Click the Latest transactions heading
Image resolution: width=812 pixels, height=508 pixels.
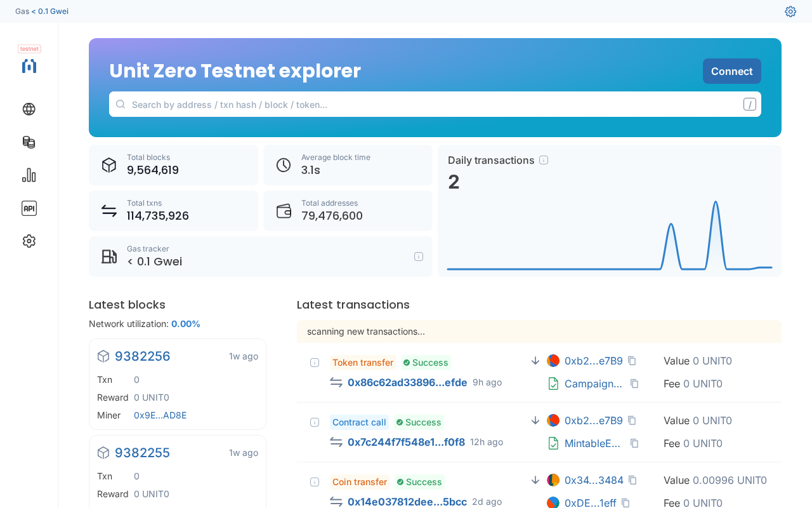coord(353,305)
